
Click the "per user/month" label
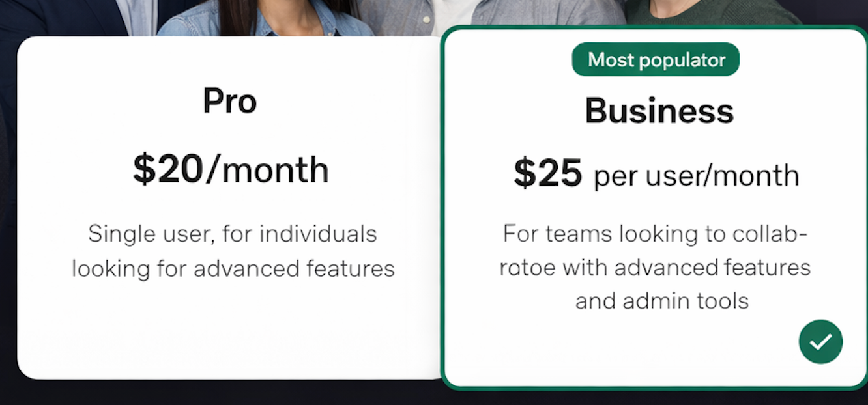(695, 176)
